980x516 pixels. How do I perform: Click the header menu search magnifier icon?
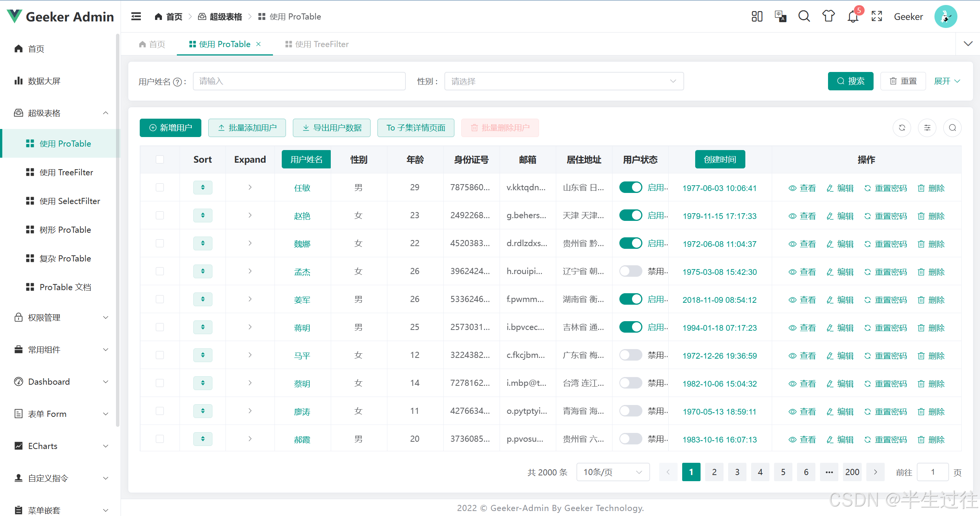pyautogui.click(x=804, y=16)
